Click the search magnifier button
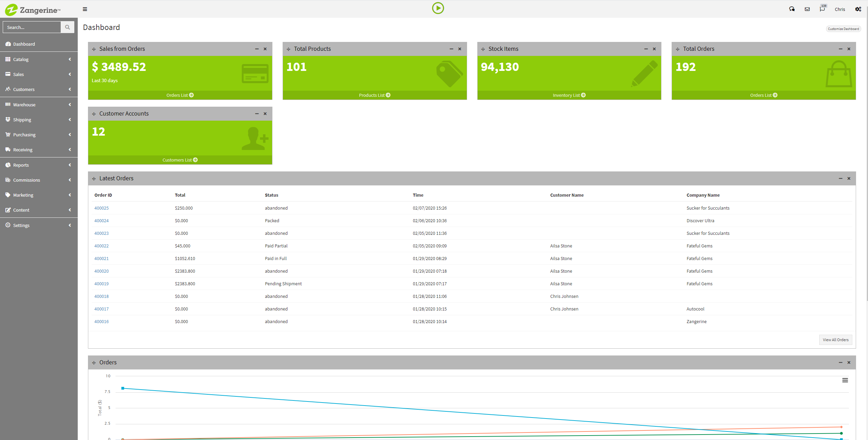Screen dimensions: 868x440 point(68,27)
